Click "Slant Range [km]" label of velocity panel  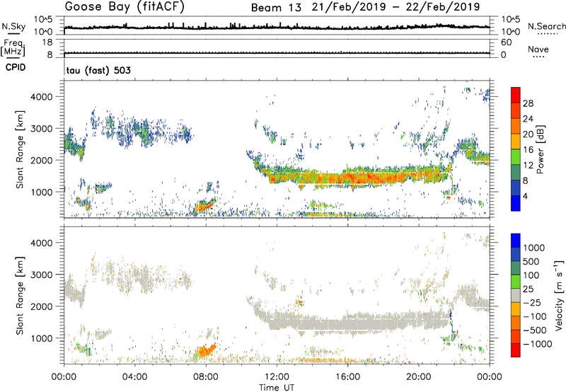point(19,296)
